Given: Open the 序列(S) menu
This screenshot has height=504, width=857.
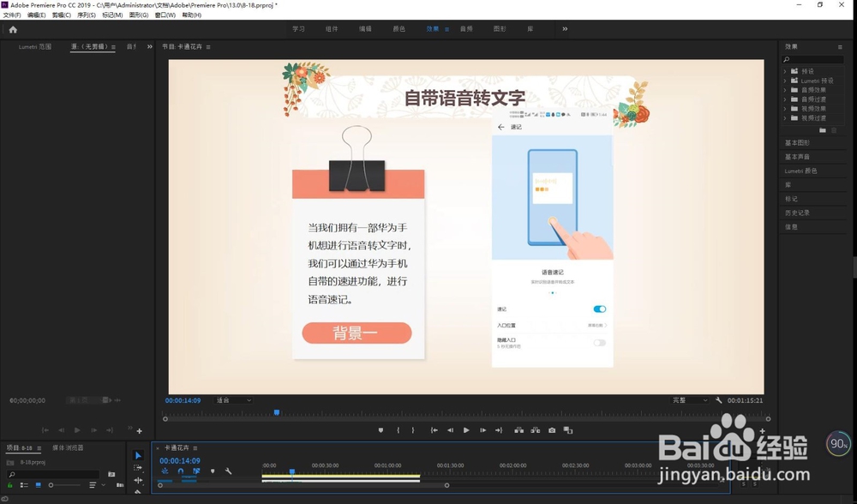Looking at the screenshot, I should [x=87, y=15].
